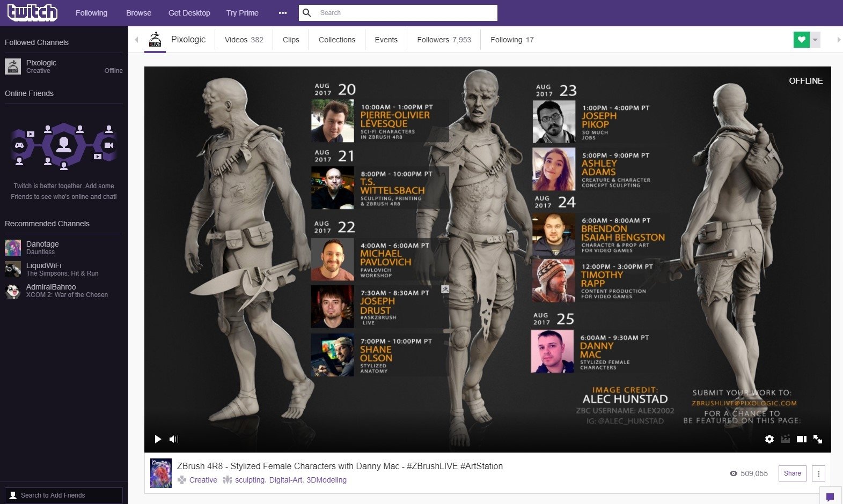
Task: Click the Dauntless game text
Action: coord(41,252)
